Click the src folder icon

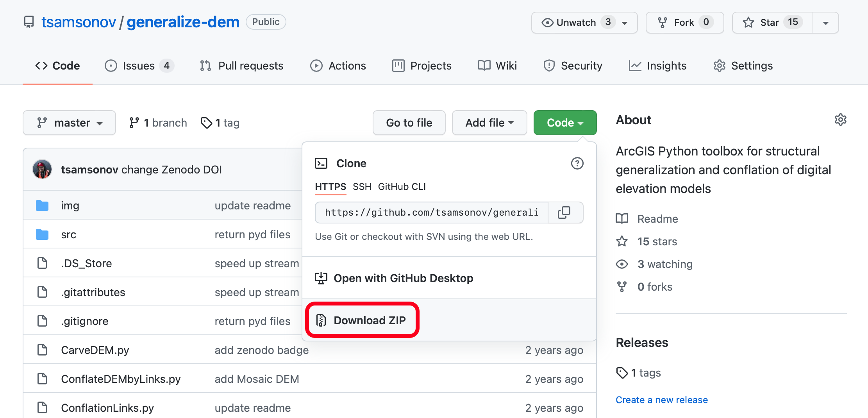click(x=42, y=234)
